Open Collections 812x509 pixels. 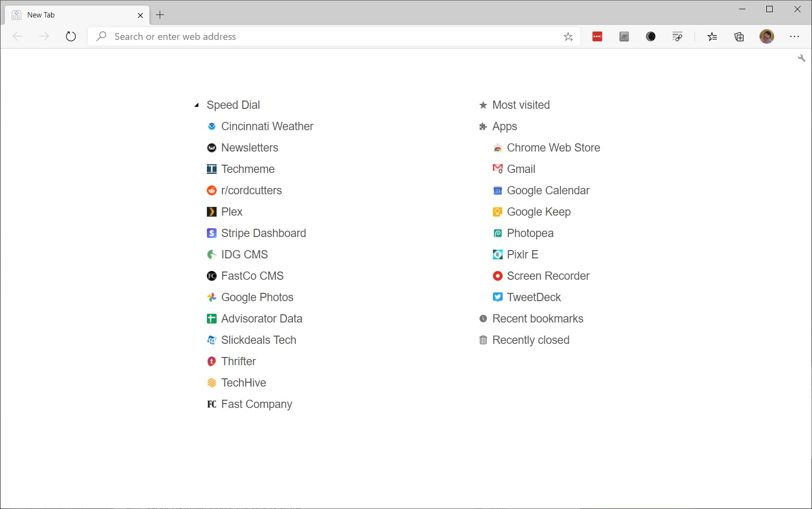(739, 36)
